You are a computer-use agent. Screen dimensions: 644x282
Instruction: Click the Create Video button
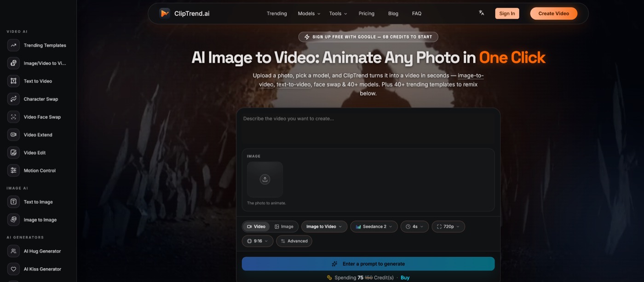pyautogui.click(x=554, y=13)
